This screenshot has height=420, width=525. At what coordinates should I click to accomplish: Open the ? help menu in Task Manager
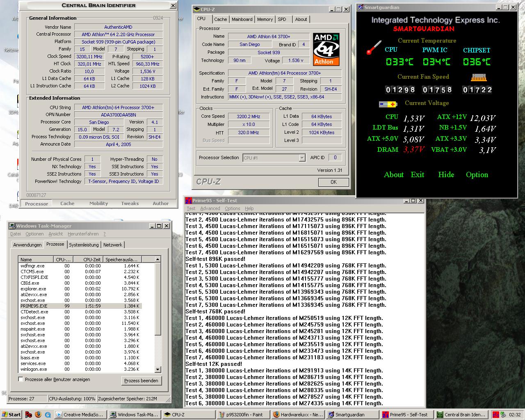(105, 234)
